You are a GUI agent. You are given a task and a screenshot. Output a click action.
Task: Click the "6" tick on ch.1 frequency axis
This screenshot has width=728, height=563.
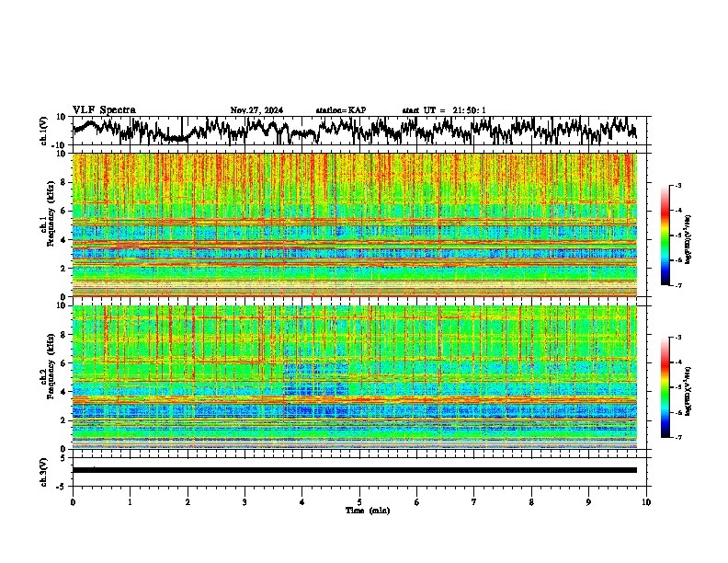63,211
